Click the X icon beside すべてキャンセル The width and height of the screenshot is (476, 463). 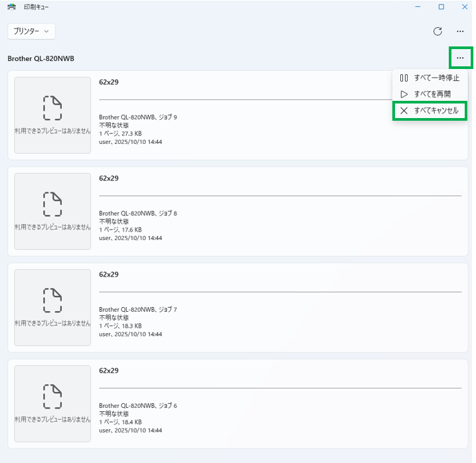404,110
